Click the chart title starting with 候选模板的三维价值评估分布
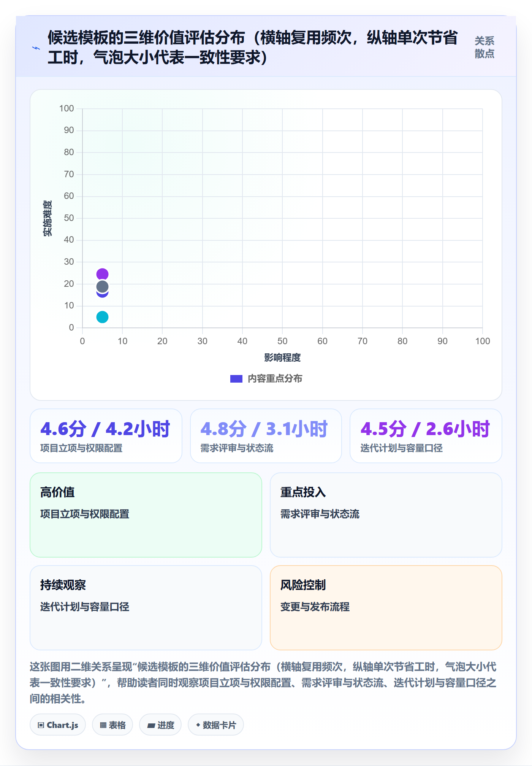This screenshot has height=766, width=532. (253, 48)
